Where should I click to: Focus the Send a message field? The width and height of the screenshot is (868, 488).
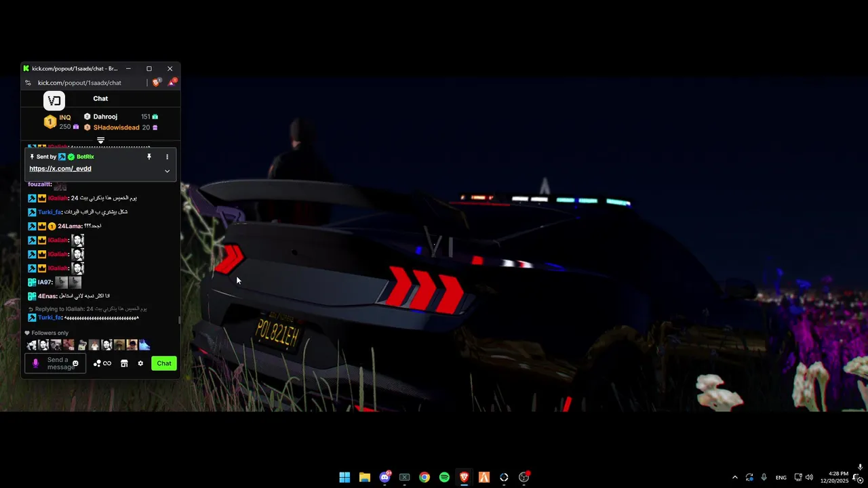pyautogui.click(x=56, y=363)
